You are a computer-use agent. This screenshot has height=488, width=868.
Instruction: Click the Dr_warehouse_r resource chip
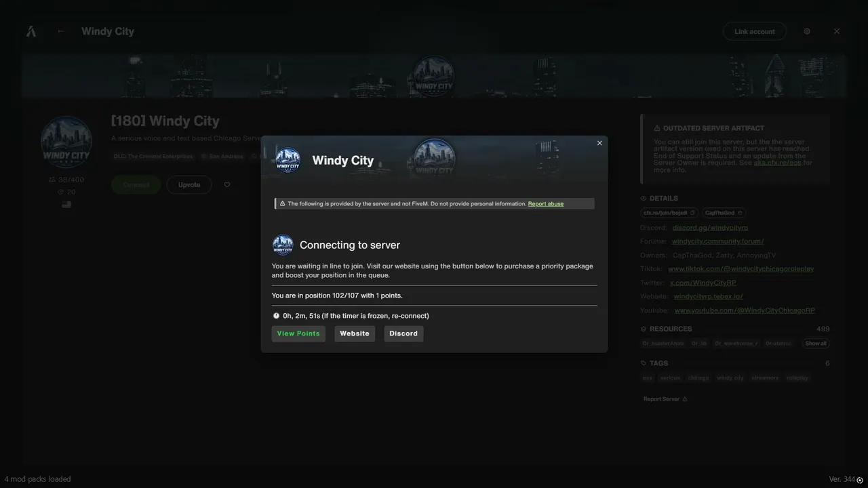(736, 344)
